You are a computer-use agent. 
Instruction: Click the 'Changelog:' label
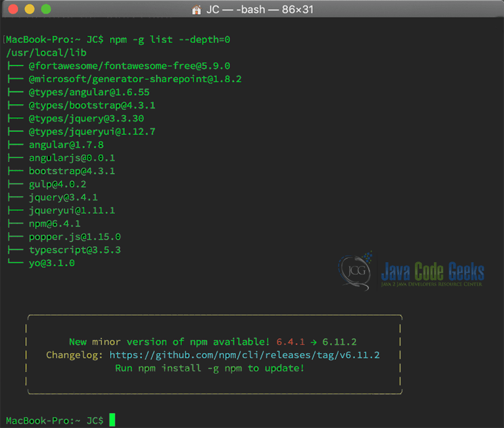click(x=74, y=355)
